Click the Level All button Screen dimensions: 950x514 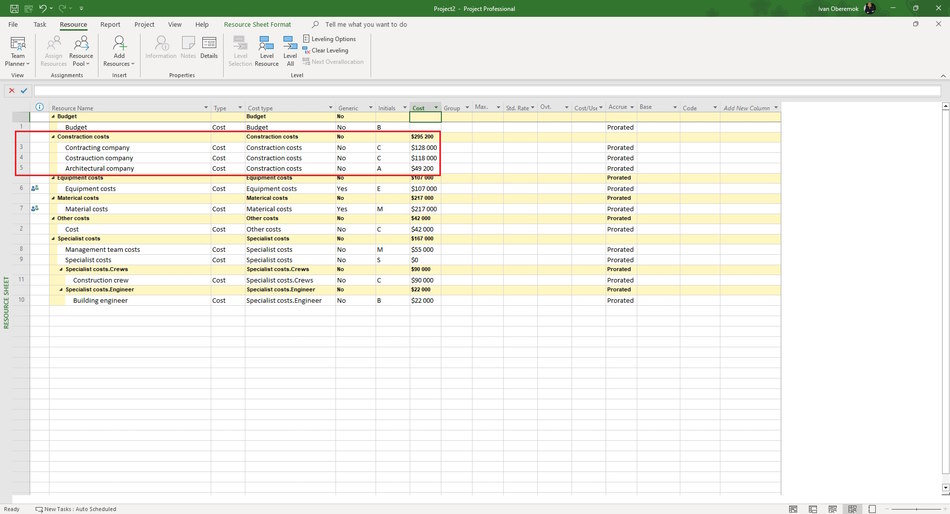tap(290, 52)
